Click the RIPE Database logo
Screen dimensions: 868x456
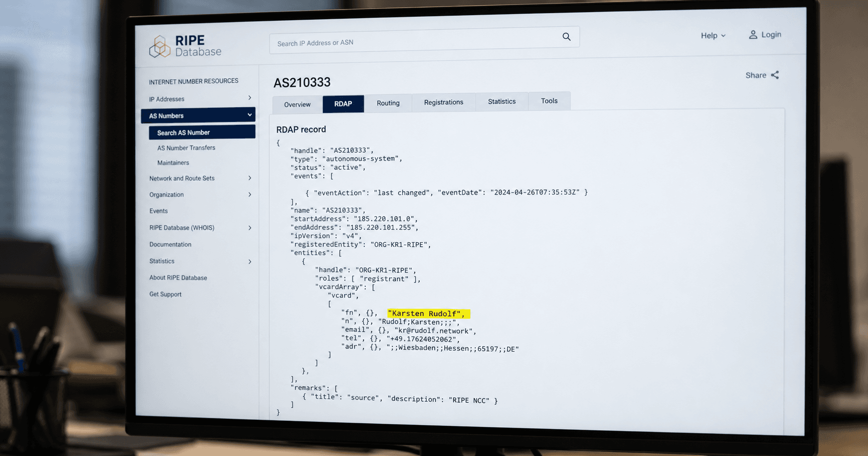(185, 46)
